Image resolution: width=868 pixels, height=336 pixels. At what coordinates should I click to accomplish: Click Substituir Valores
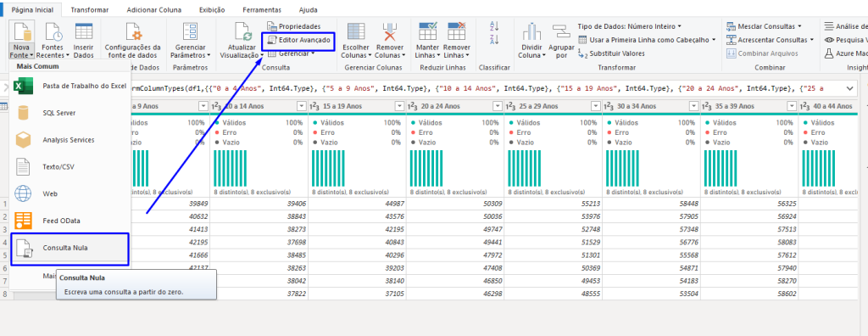(x=611, y=53)
